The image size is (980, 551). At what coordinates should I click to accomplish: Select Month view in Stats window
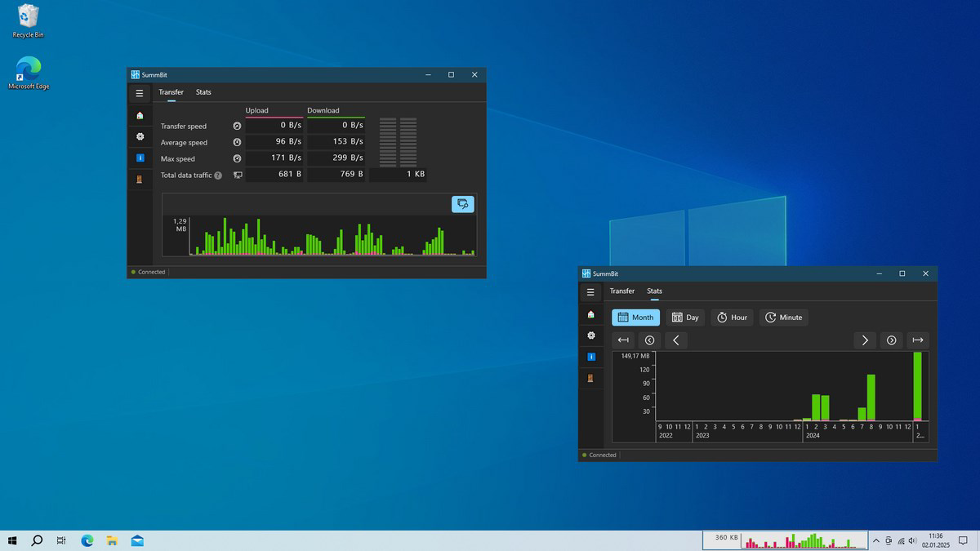pyautogui.click(x=635, y=318)
